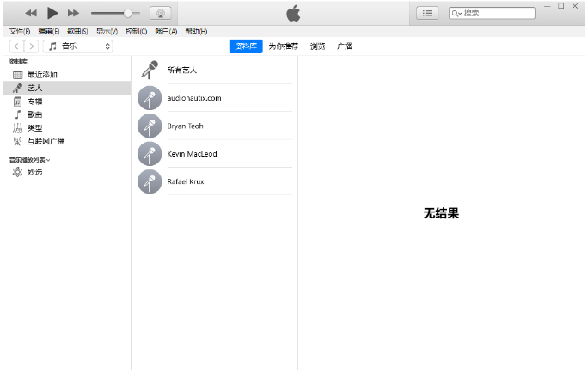Select 歌曲 in the sidebar
The height and width of the screenshot is (387, 588).
(x=67, y=114)
